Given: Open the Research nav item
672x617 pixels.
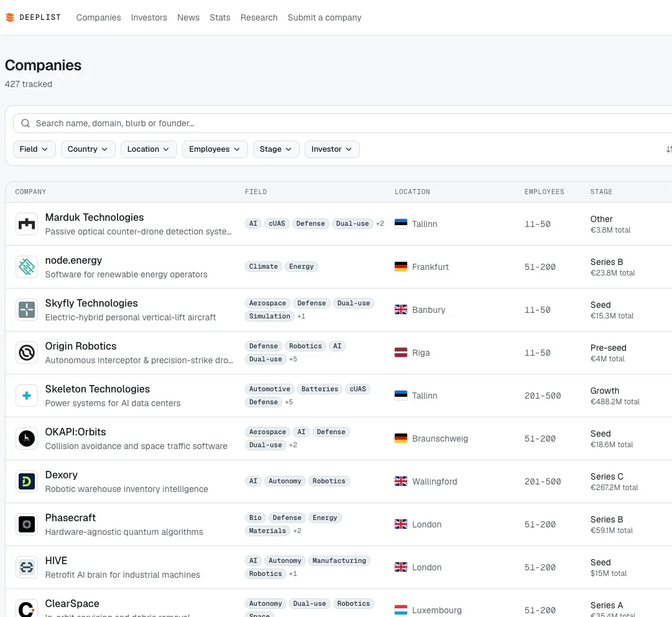Looking at the screenshot, I should click(x=259, y=17).
